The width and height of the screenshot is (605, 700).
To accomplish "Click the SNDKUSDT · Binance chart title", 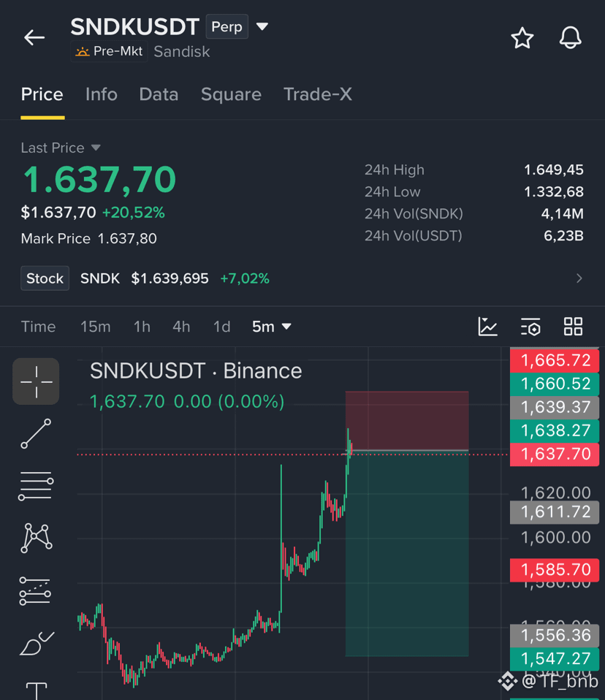I will 196,371.
